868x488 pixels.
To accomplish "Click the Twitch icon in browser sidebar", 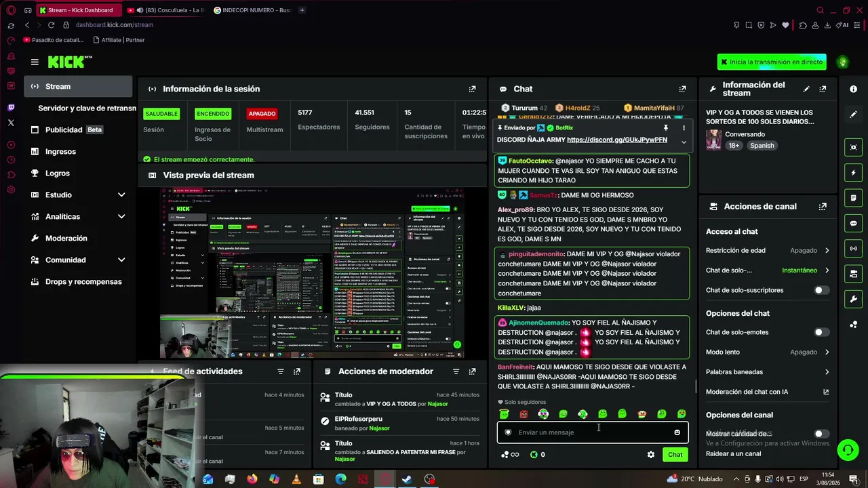I will pyautogui.click(x=11, y=108).
